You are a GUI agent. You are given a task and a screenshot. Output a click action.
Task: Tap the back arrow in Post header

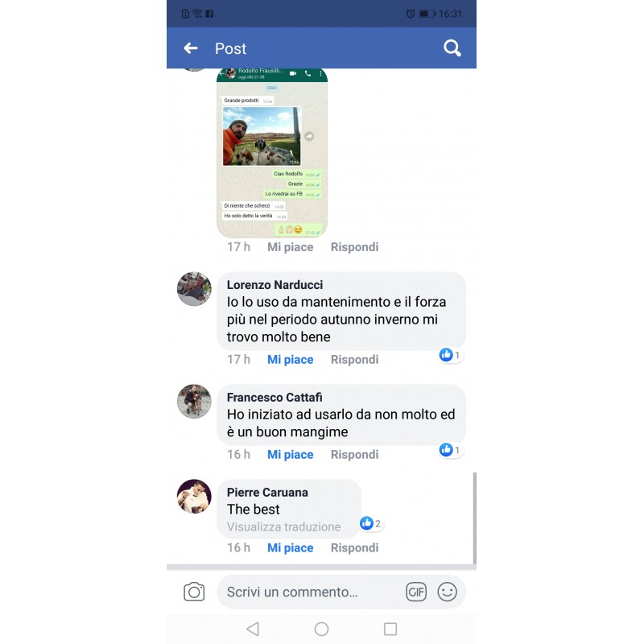pos(191,48)
